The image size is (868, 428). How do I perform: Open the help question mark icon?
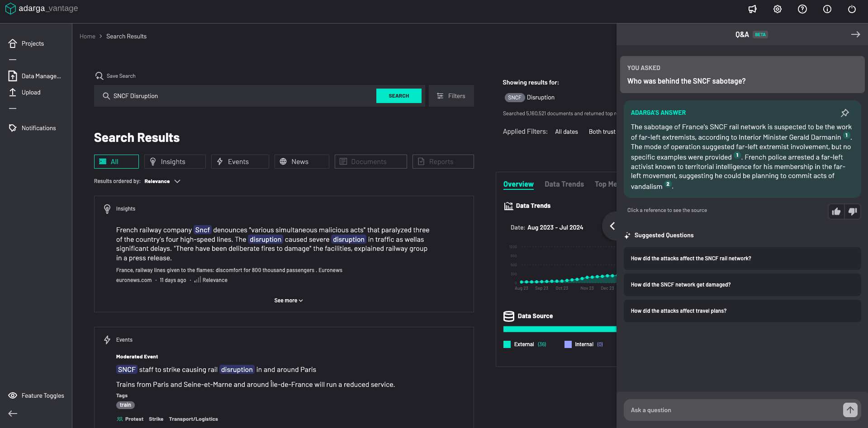point(802,9)
